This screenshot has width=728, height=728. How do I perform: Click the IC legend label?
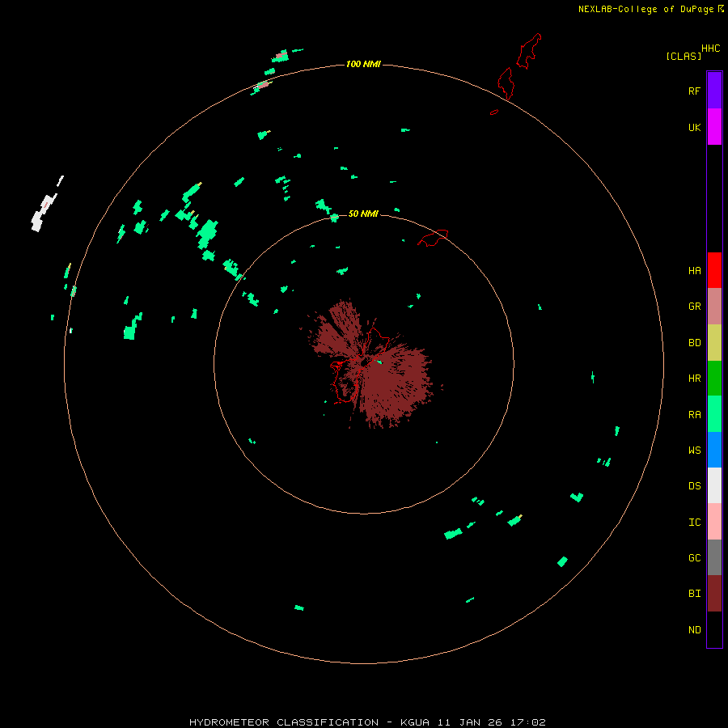(x=694, y=523)
